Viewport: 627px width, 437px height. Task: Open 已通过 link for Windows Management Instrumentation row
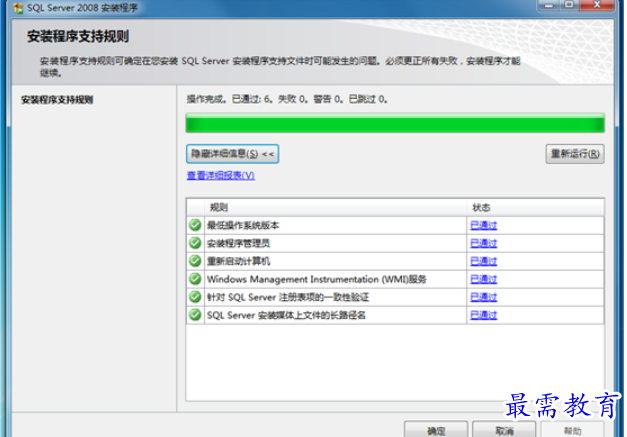[483, 279]
